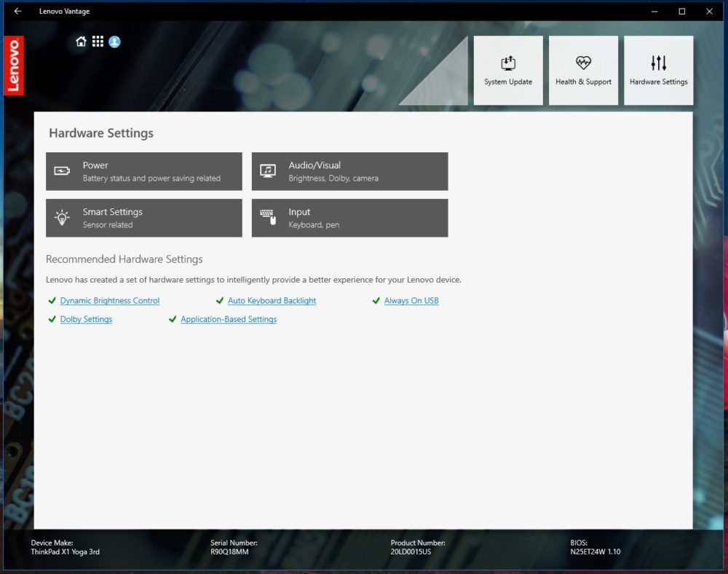Viewport: 728px width, 574px height.
Task: Click checkmark beside Always On USB
Action: (x=376, y=300)
